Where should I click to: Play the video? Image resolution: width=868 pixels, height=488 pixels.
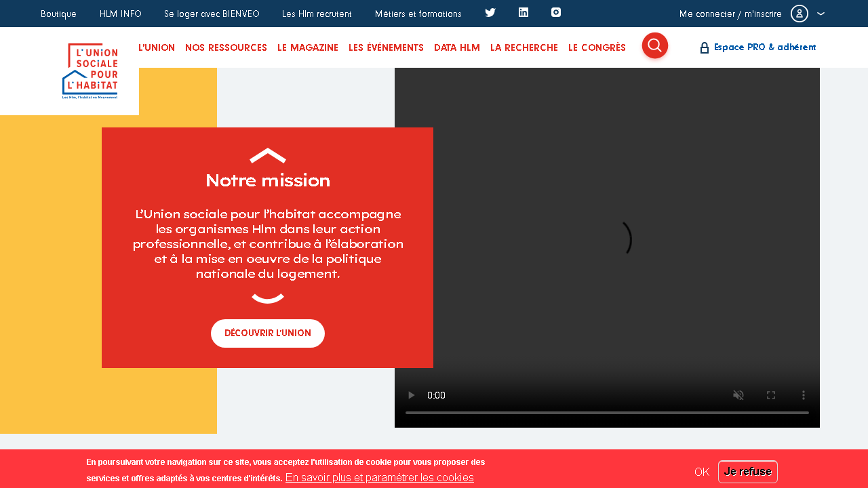[x=411, y=395]
